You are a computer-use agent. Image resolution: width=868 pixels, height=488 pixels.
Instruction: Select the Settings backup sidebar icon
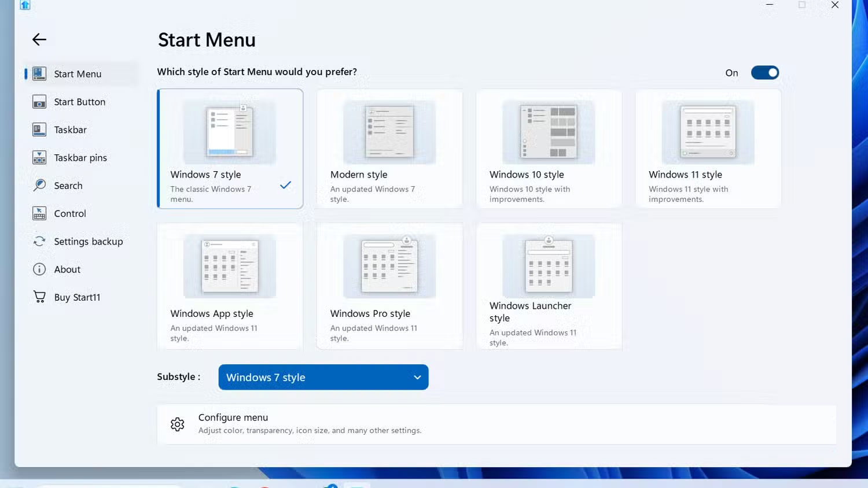point(39,241)
